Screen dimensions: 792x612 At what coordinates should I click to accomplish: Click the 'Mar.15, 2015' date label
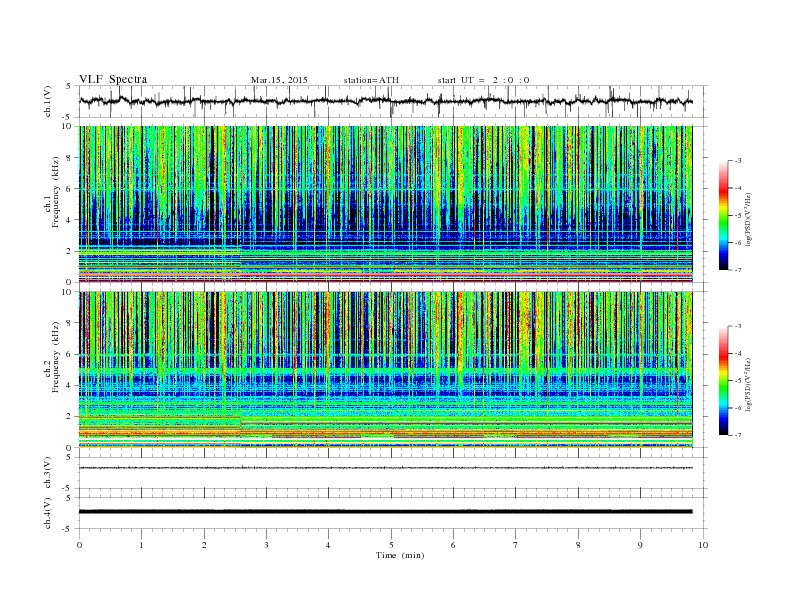[279, 80]
